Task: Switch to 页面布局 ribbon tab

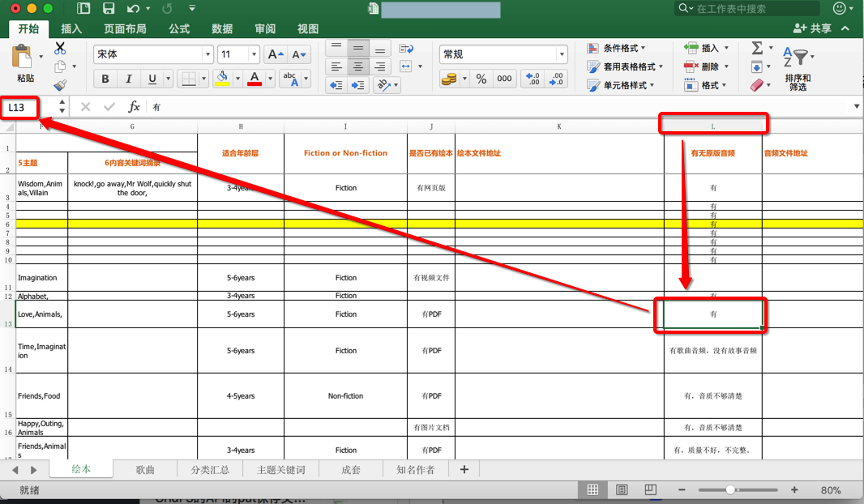Action: (125, 28)
